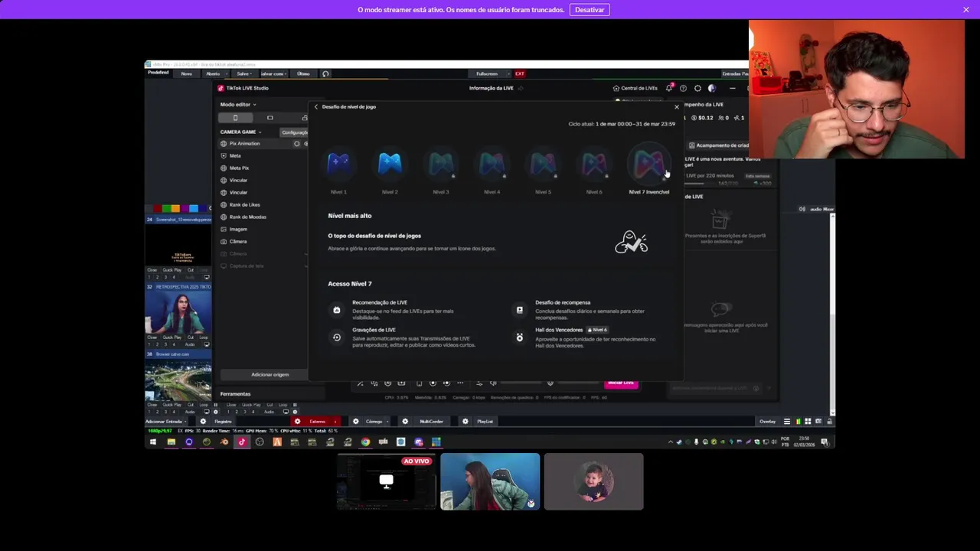
Task: Click the green color swatch in vMix
Action: tap(166, 208)
